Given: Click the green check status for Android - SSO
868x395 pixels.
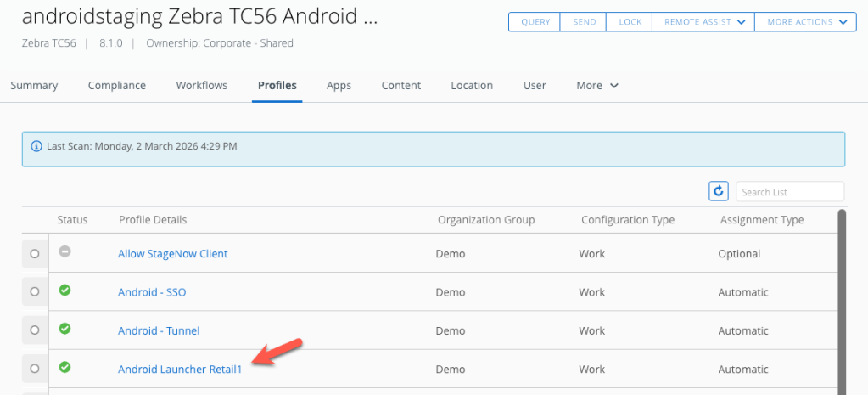Looking at the screenshot, I should click(64, 291).
